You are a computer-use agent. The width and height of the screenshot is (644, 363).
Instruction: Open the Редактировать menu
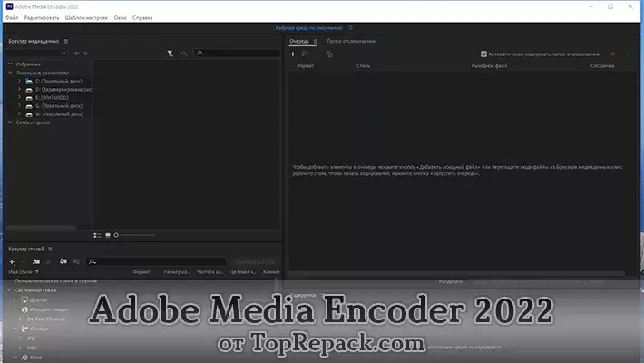click(x=42, y=17)
